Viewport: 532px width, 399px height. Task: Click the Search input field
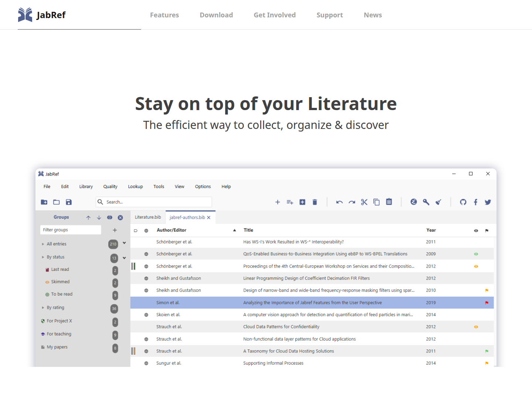pyautogui.click(x=154, y=202)
